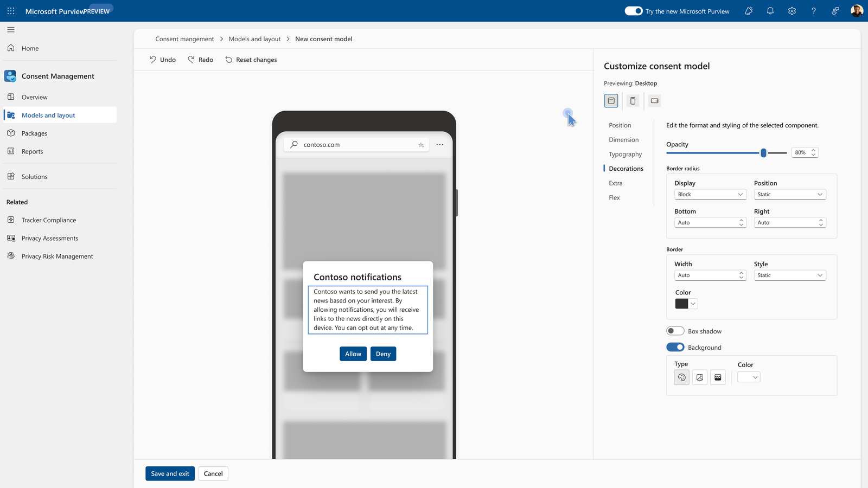Click the Home icon in sidebar
868x488 pixels.
[x=11, y=48]
